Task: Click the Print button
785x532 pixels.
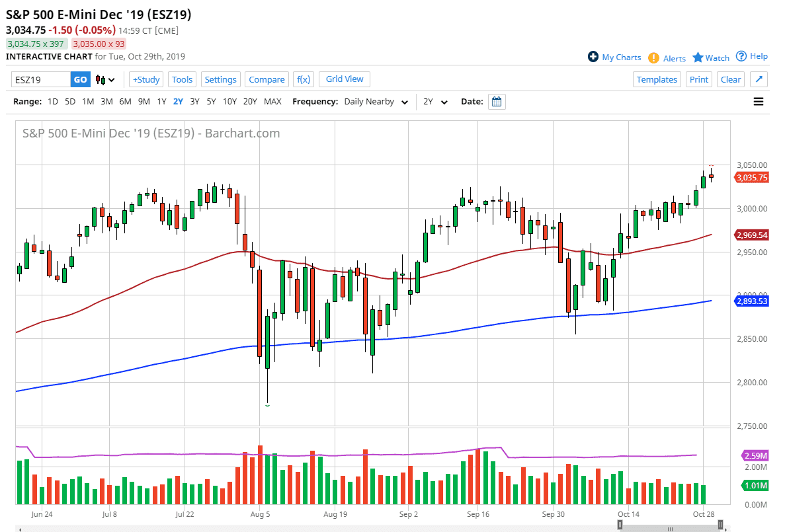Action: coord(699,79)
